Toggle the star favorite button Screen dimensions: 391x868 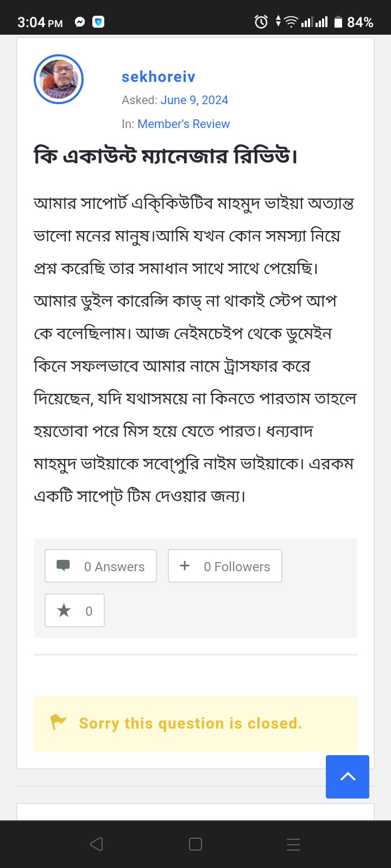click(74, 611)
